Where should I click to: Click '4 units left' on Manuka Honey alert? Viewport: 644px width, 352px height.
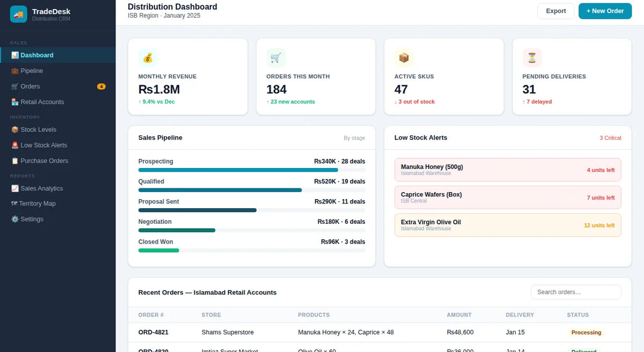(601, 170)
